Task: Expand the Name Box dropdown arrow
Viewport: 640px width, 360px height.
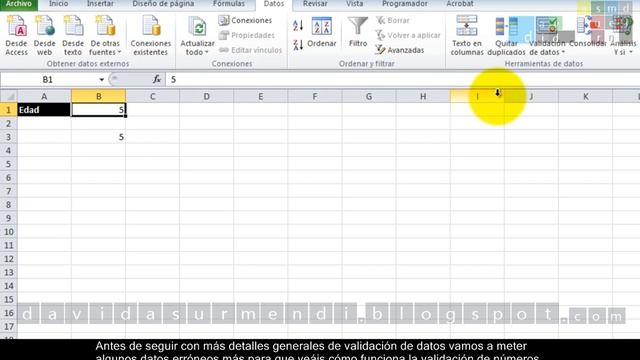Action: pyautogui.click(x=102, y=80)
